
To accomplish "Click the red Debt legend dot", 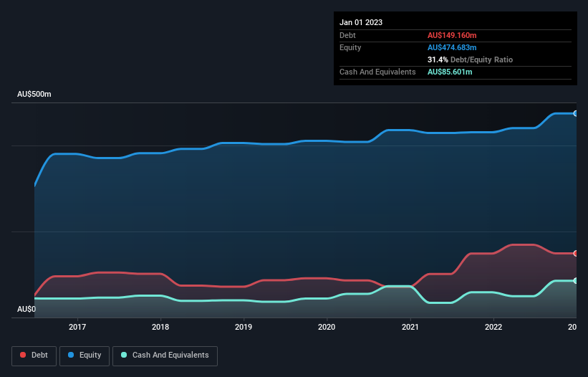I will point(23,355).
